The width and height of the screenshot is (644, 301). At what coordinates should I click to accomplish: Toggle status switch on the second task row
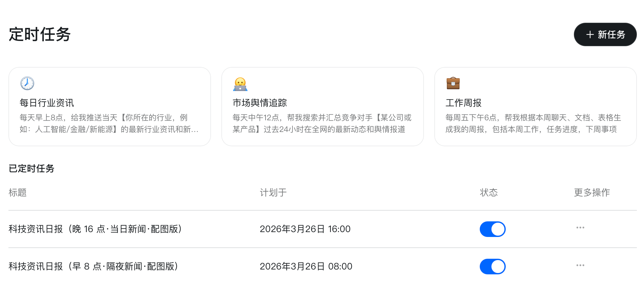tap(492, 266)
